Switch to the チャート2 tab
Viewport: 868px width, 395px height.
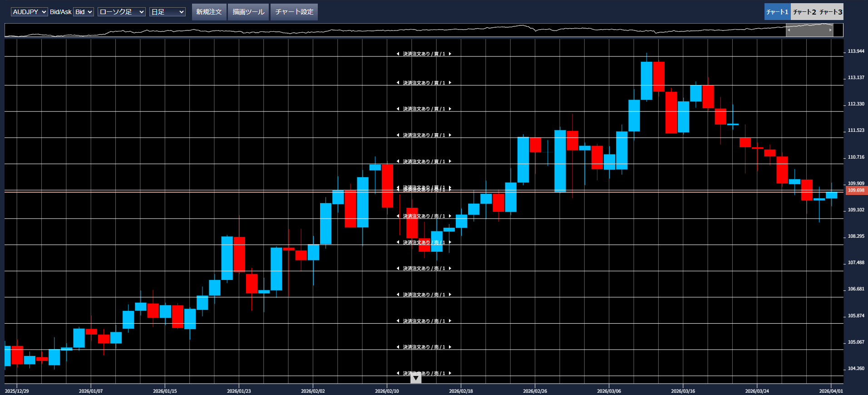804,12
